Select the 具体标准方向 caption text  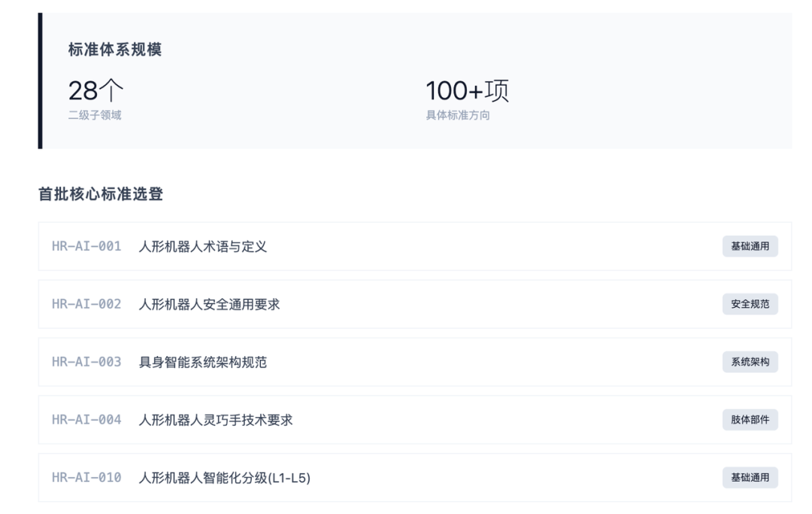click(x=458, y=116)
